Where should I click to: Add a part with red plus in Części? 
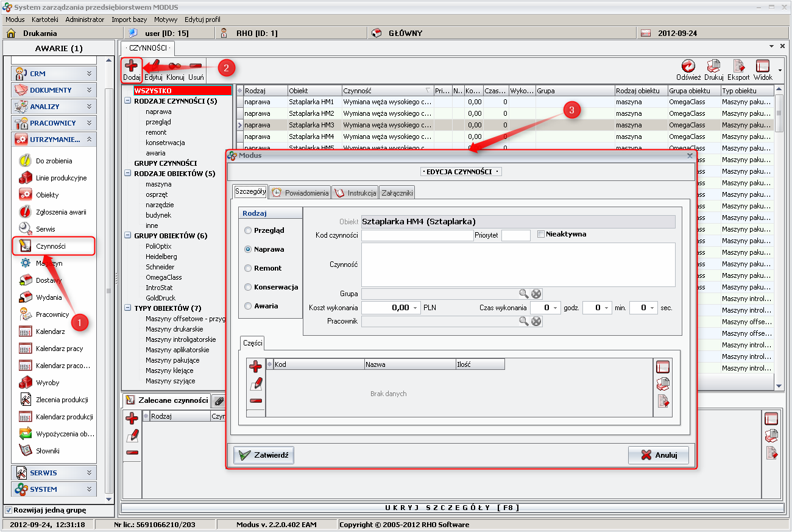coord(256,367)
